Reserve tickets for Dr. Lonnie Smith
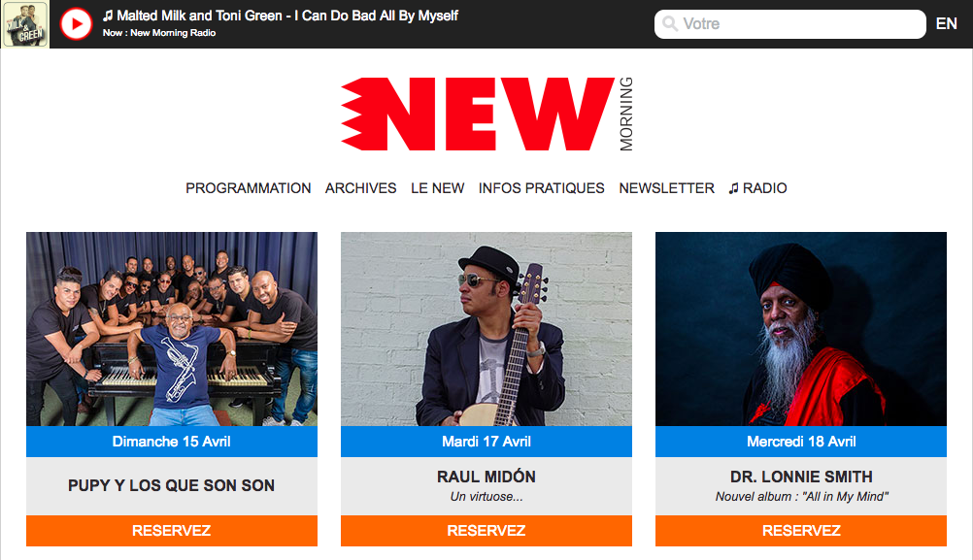Image resolution: width=973 pixels, height=560 pixels. (801, 531)
